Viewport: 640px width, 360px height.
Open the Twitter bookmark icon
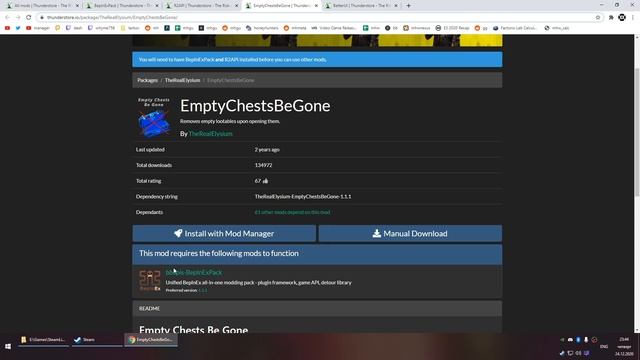[x=18, y=28]
